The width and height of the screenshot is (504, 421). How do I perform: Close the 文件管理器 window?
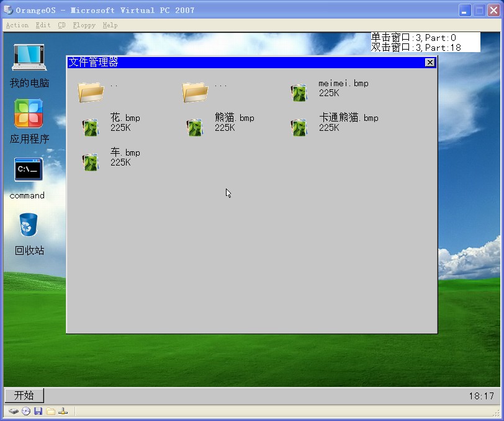pos(430,62)
